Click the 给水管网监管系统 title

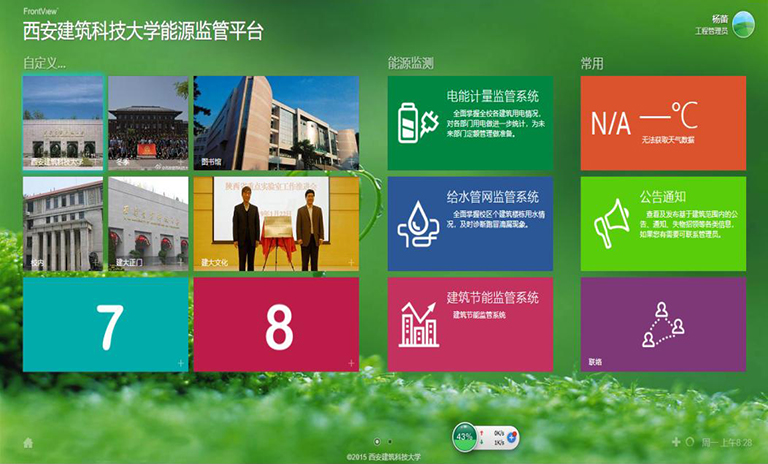492,197
